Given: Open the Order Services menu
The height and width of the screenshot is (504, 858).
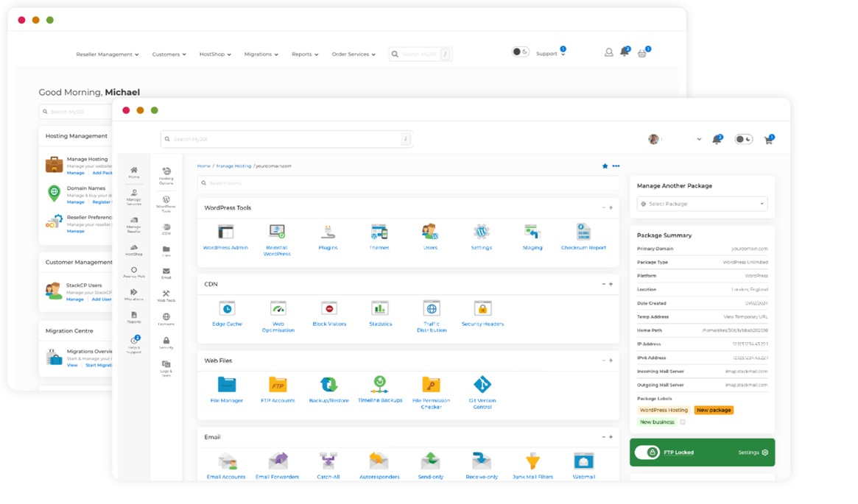Looking at the screenshot, I should pos(354,54).
